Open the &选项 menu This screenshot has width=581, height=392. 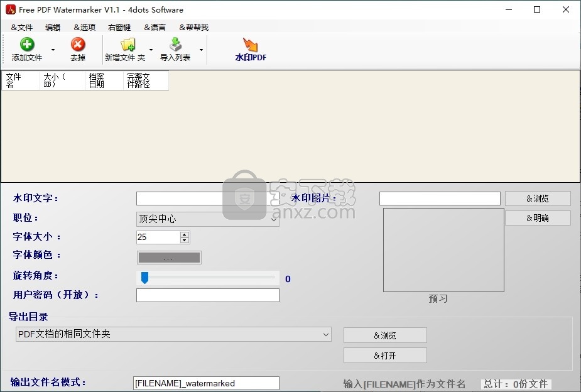85,28
